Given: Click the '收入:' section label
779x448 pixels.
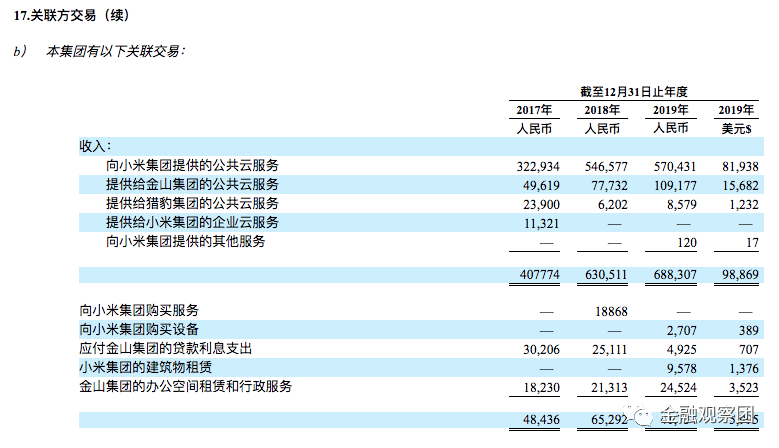Looking at the screenshot, I should (x=95, y=146).
